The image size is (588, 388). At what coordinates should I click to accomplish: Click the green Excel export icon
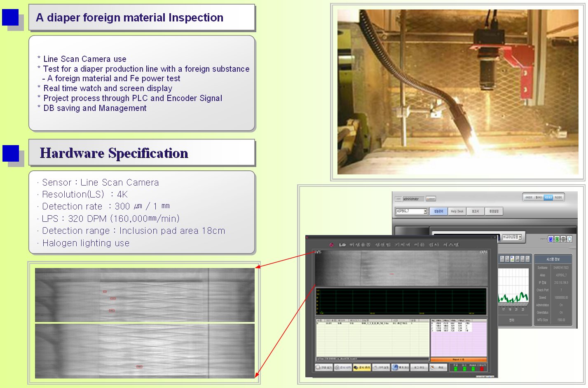(557, 239)
